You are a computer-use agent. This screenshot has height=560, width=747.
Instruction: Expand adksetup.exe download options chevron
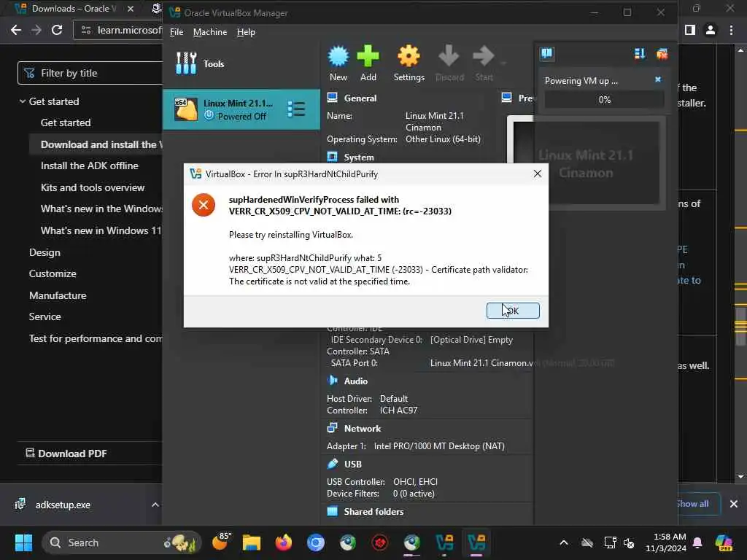[155, 505]
